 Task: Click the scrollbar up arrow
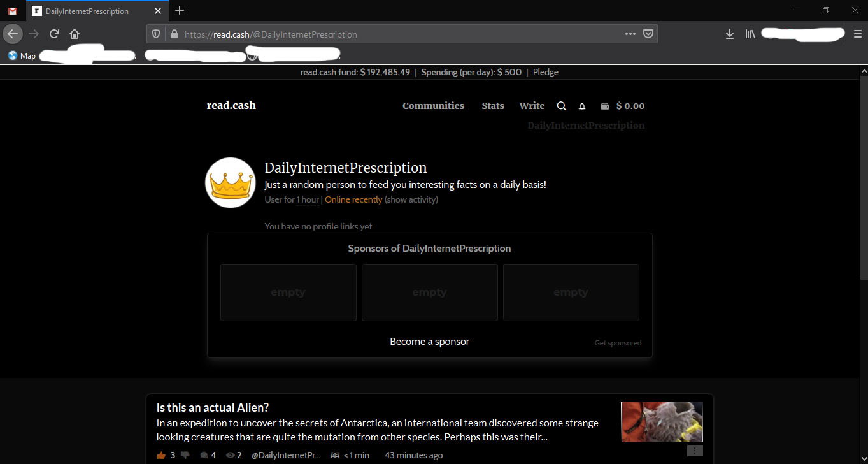coord(863,70)
